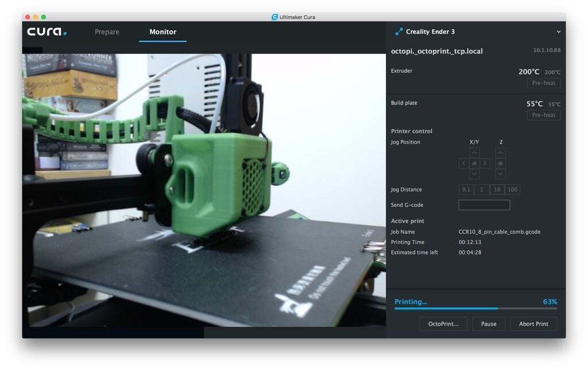Set jog distance to 0.1
This screenshot has height=370, width=588.
click(x=466, y=190)
